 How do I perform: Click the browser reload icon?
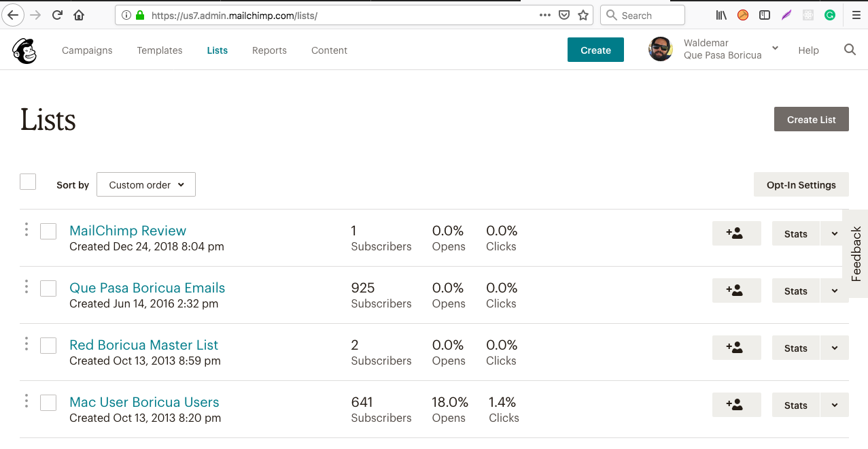[x=58, y=15]
